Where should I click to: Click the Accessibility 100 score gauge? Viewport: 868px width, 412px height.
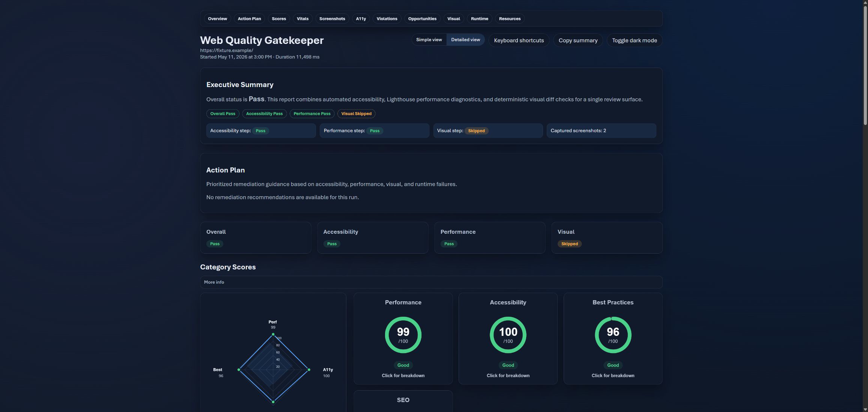pyautogui.click(x=508, y=335)
